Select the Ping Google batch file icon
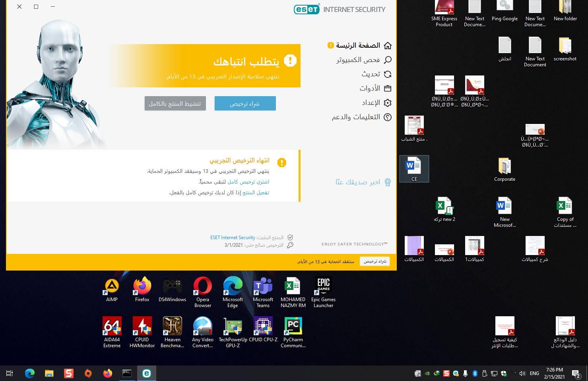This screenshot has width=588, height=381. tap(505, 11)
